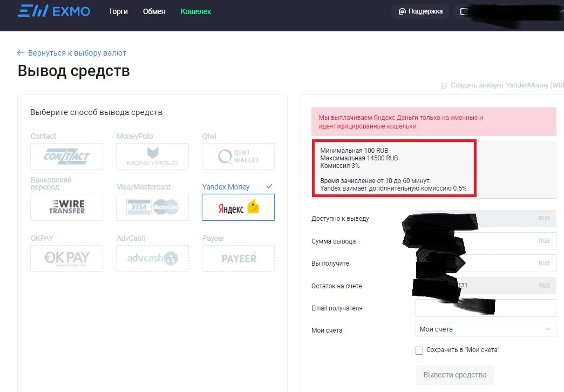Click the back arrow icon
564x392 pixels.
tap(21, 53)
